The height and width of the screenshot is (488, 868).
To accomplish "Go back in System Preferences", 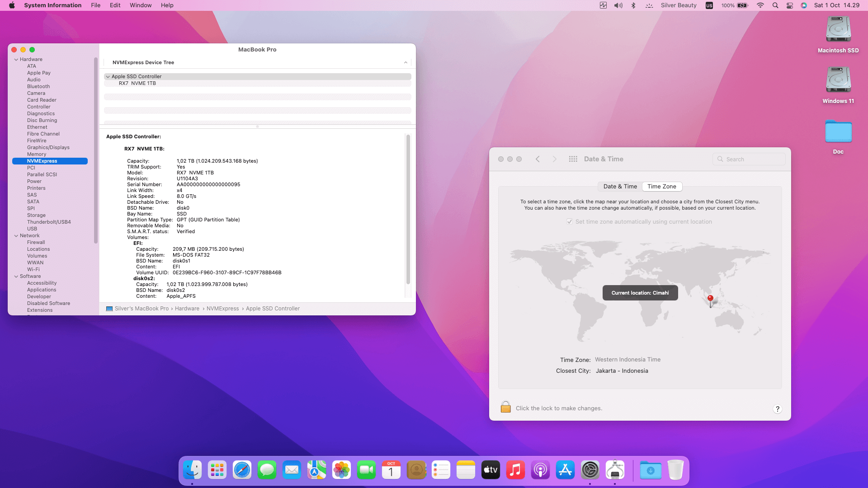I will coord(538,159).
